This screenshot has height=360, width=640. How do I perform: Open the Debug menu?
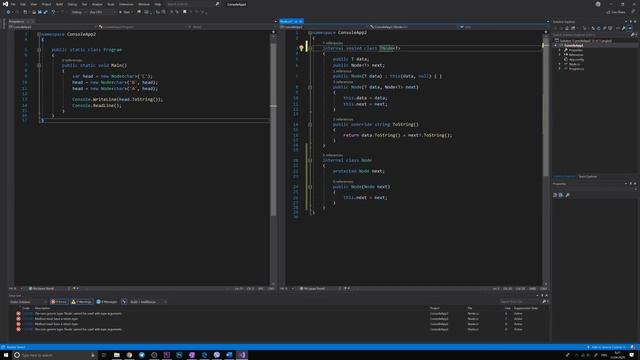pyautogui.click(x=72, y=4)
